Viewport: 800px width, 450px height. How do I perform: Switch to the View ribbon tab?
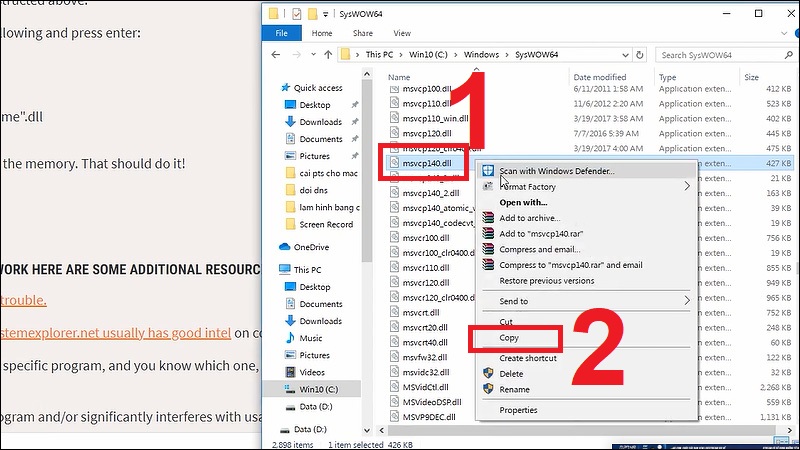402,33
